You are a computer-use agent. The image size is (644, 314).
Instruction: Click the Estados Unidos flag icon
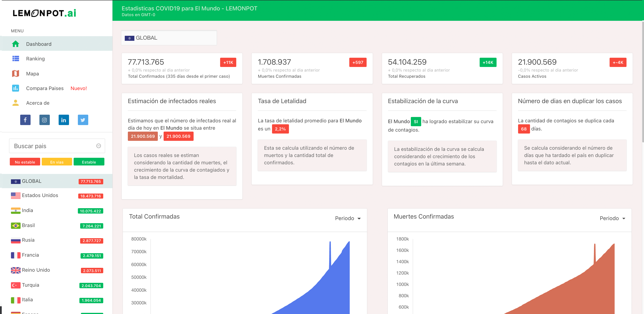pyautogui.click(x=16, y=195)
